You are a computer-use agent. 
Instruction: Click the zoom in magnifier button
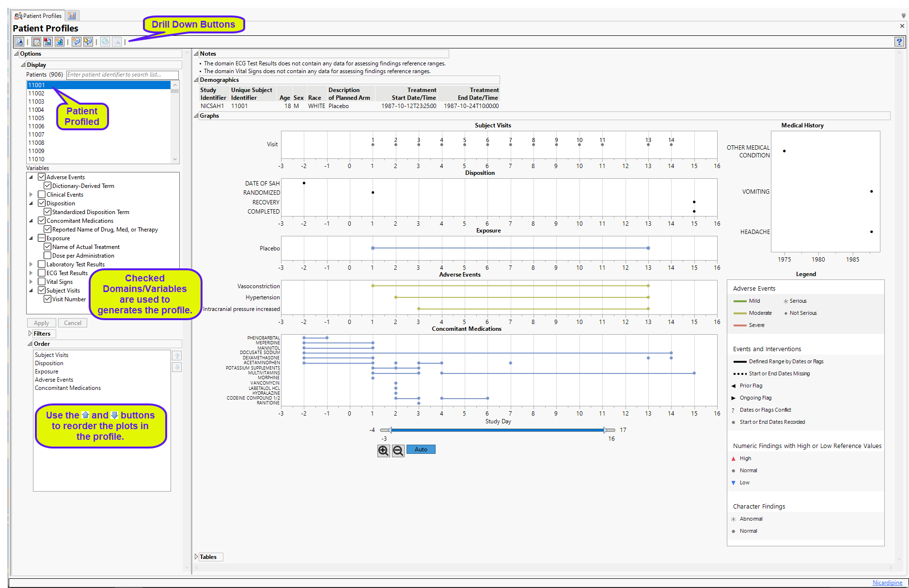[383, 451]
